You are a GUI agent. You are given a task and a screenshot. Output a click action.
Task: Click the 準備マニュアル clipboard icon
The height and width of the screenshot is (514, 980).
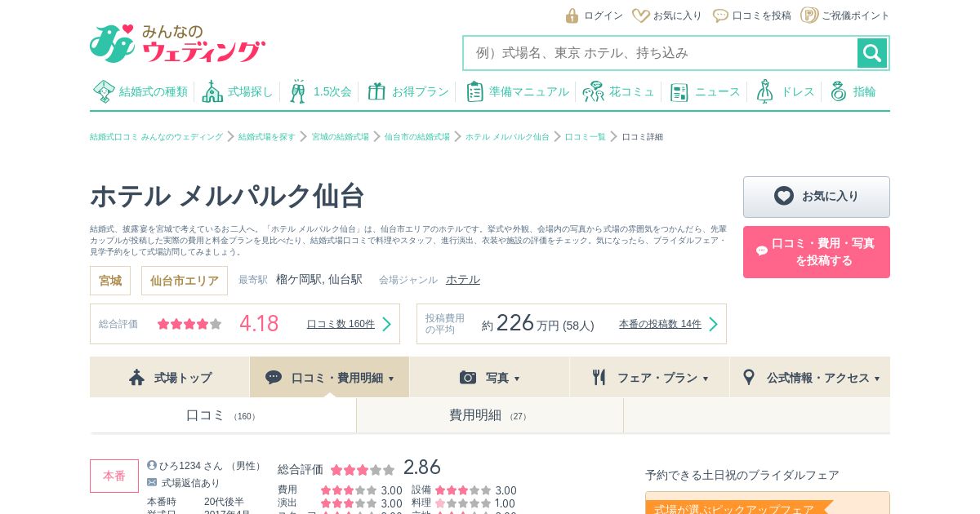point(474,91)
